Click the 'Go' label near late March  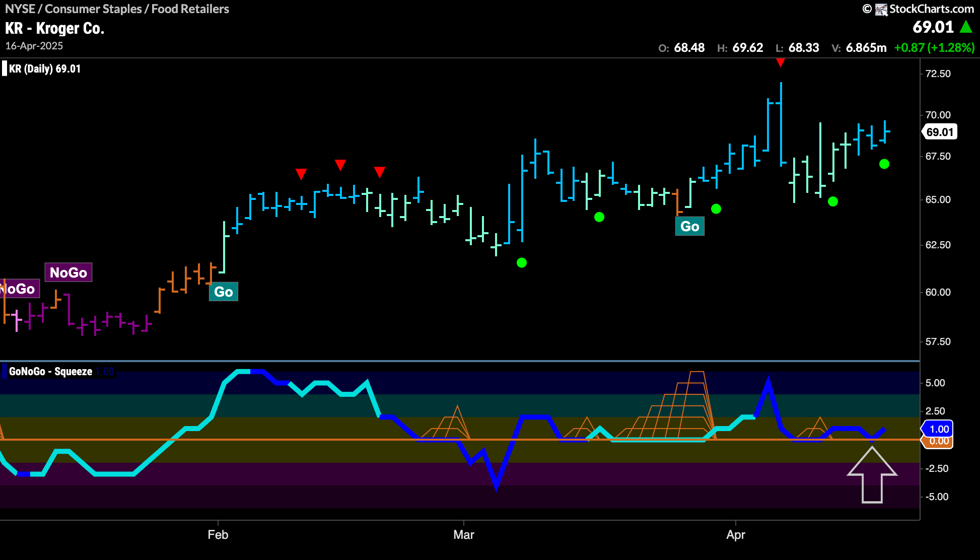(x=689, y=226)
